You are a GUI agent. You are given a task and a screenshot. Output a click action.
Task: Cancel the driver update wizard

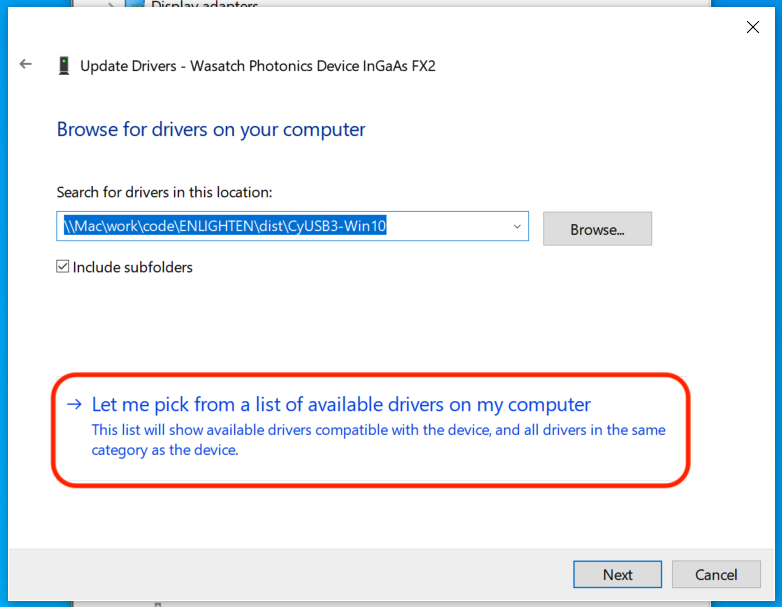pyautogui.click(x=716, y=574)
